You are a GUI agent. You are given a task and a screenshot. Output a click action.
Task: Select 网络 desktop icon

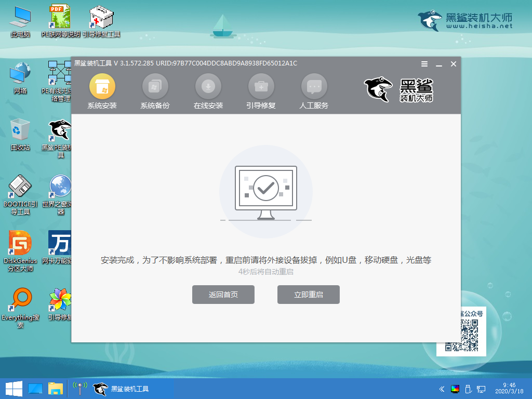[20, 78]
